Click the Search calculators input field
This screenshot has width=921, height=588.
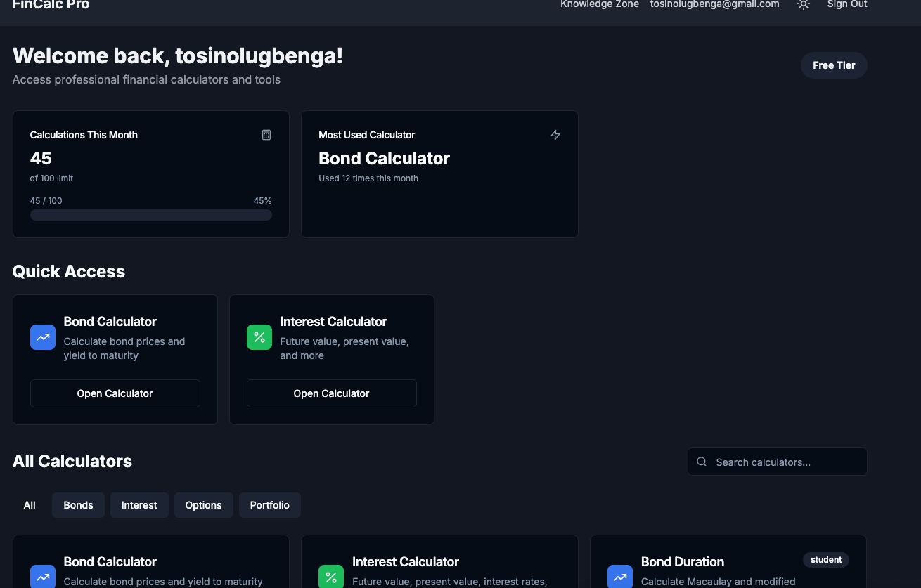coord(778,462)
